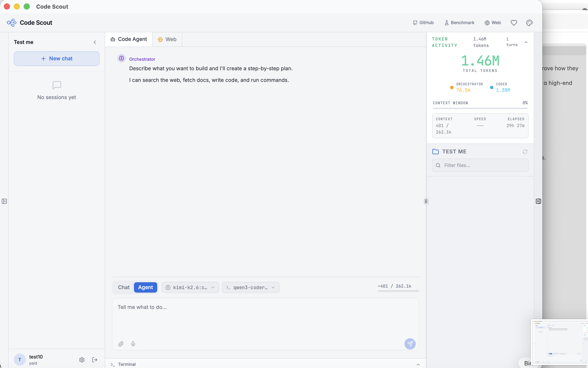Focus the Filter files search field
Viewport: 588px width, 368px height.
[480, 165]
